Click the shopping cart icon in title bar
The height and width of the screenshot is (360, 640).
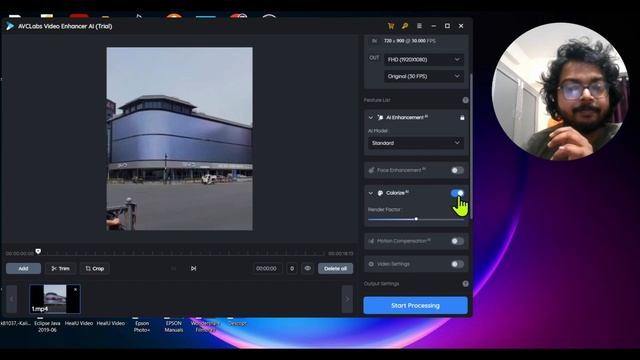[x=391, y=26]
